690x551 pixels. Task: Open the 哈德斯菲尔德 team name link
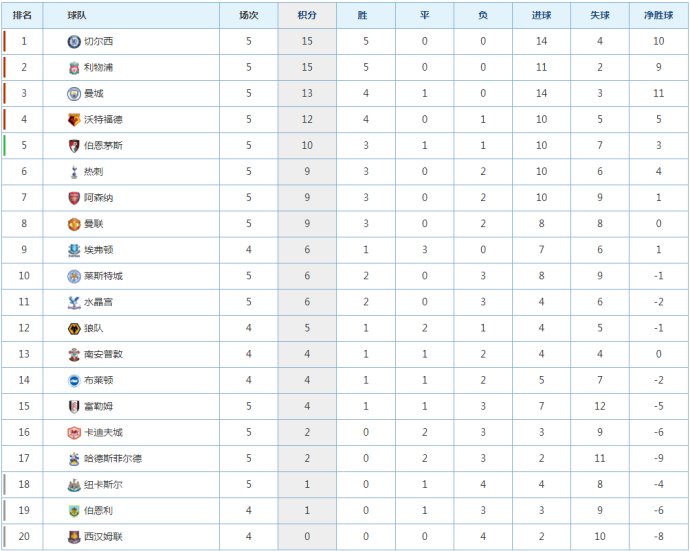[x=113, y=459]
